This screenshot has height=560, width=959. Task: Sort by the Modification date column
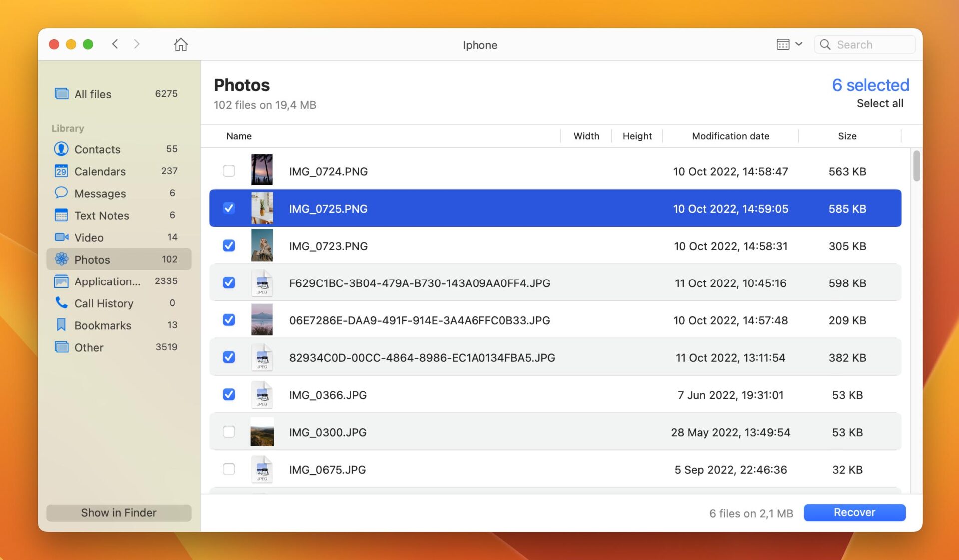[x=730, y=136]
